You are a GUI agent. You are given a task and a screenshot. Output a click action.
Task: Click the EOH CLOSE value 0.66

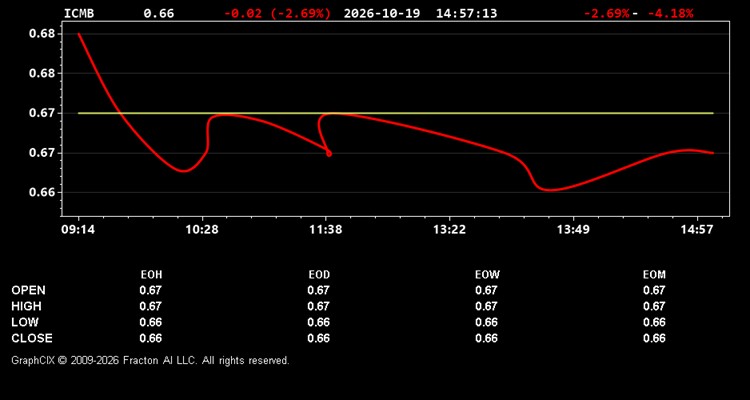click(x=151, y=338)
